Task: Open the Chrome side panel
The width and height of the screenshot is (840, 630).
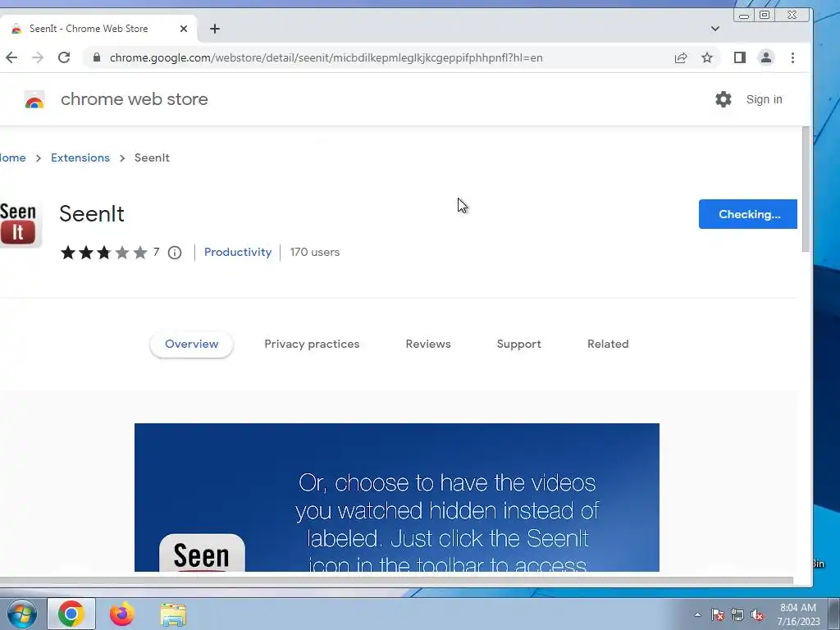Action: (x=740, y=58)
